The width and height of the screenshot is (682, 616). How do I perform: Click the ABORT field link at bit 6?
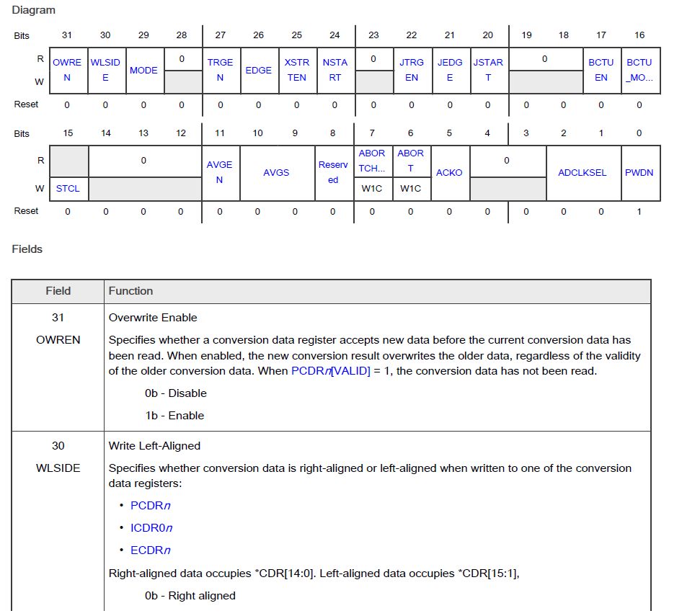pyautogui.click(x=411, y=161)
